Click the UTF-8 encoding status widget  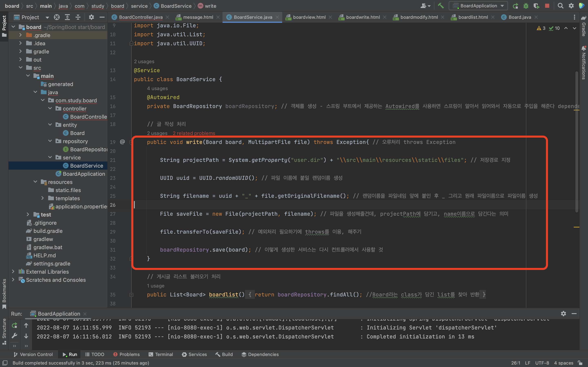[542, 363]
